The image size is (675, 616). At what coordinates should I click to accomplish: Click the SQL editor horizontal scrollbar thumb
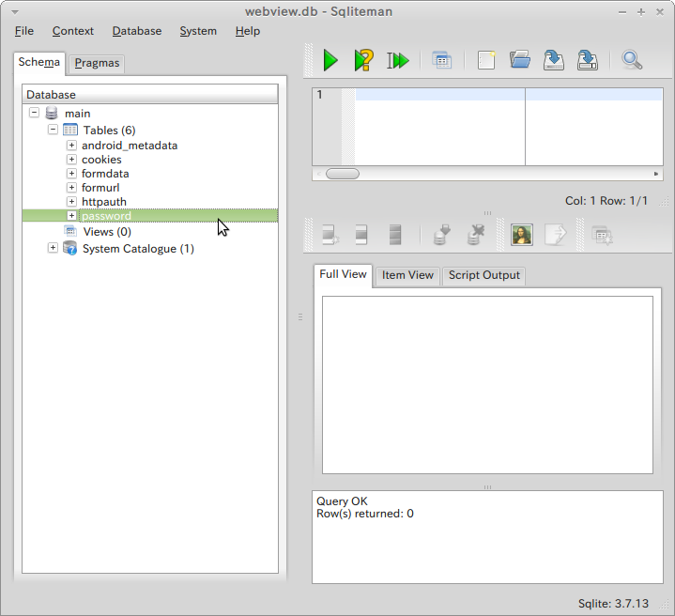coord(343,174)
